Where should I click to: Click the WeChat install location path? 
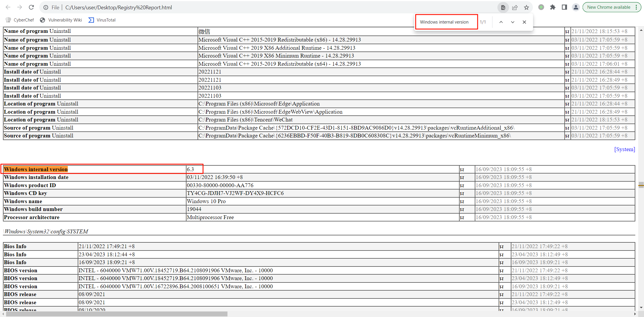245,120
